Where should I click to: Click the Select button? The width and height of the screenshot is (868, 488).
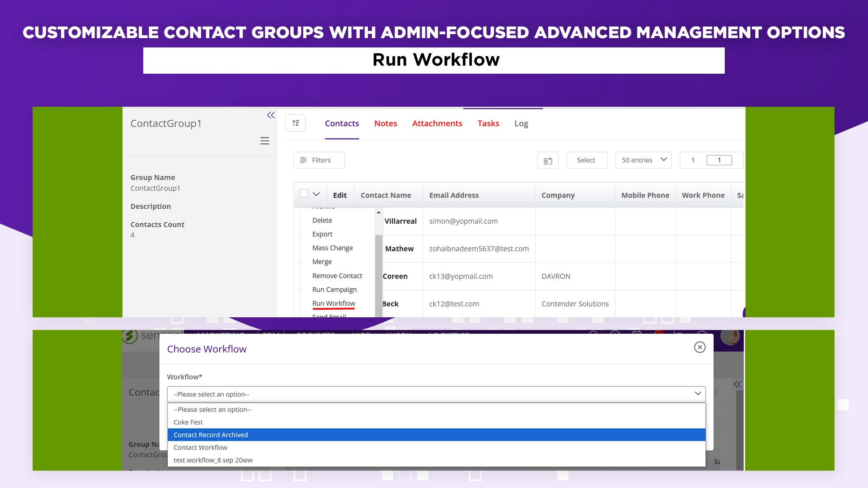tap(587, 160)
